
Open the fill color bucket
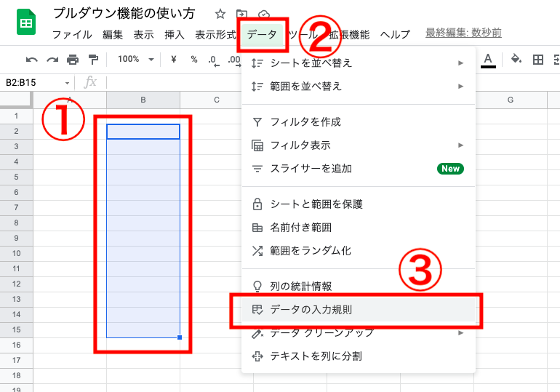516,59
